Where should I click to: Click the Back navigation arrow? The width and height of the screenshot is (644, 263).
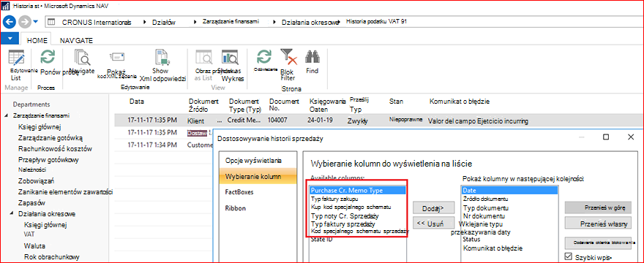point(9,22)
